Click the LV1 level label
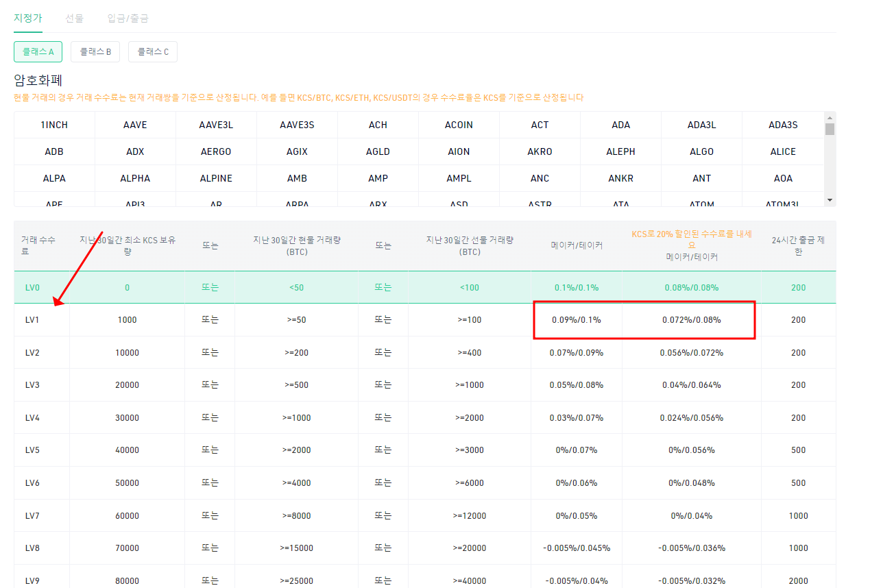 click(32, 320)
